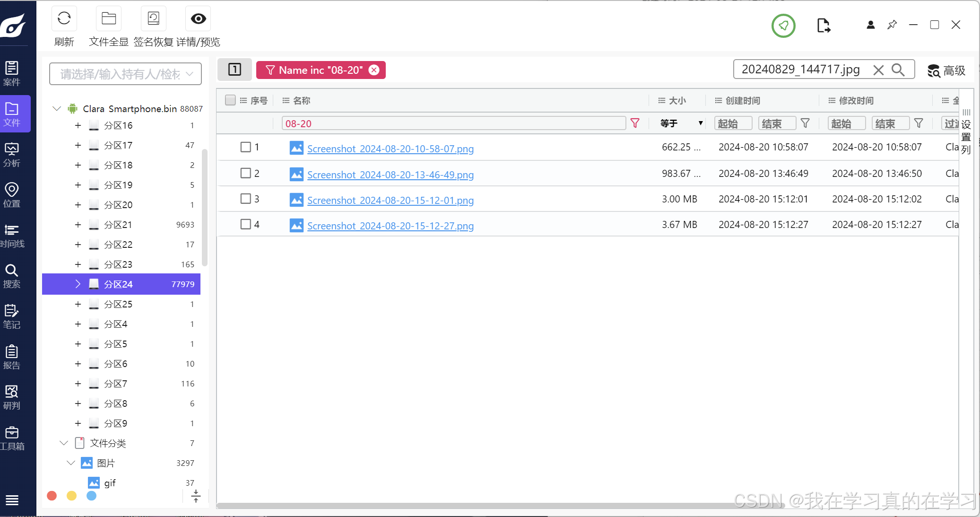Image resolution: width=980 pixels, height=517 pixels.
Task: Remove the Name inc "08-20" filter tag
Action: (374, 70)
